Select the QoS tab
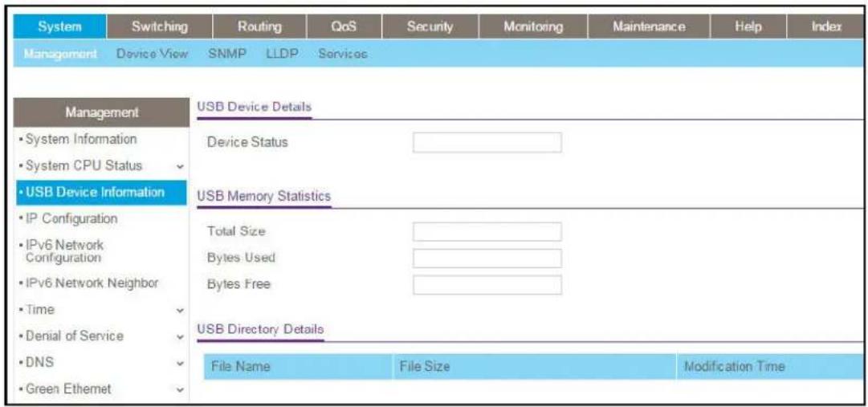This screenshot has width=868, height=407. point(343,26)
